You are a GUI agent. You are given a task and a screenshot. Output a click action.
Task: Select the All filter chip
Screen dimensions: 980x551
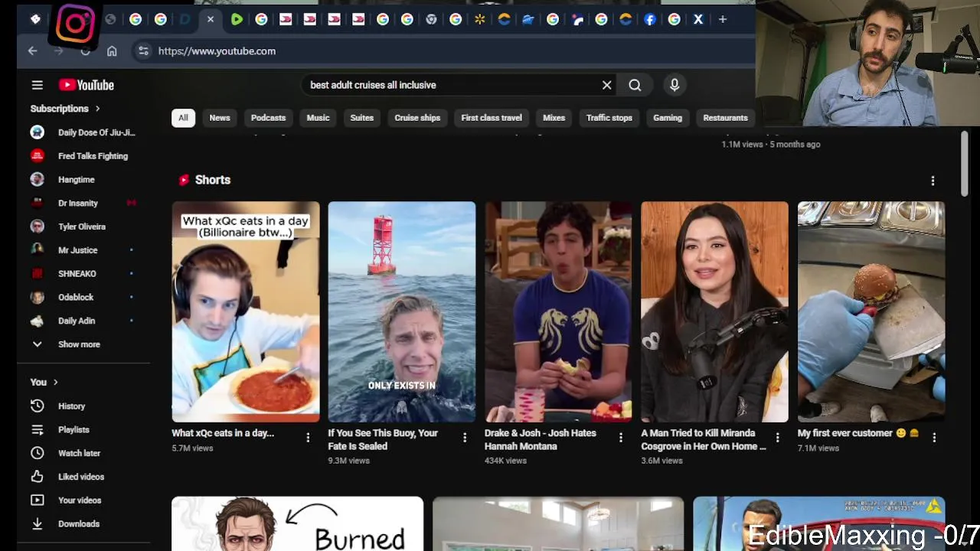click(x=183, y=118)
